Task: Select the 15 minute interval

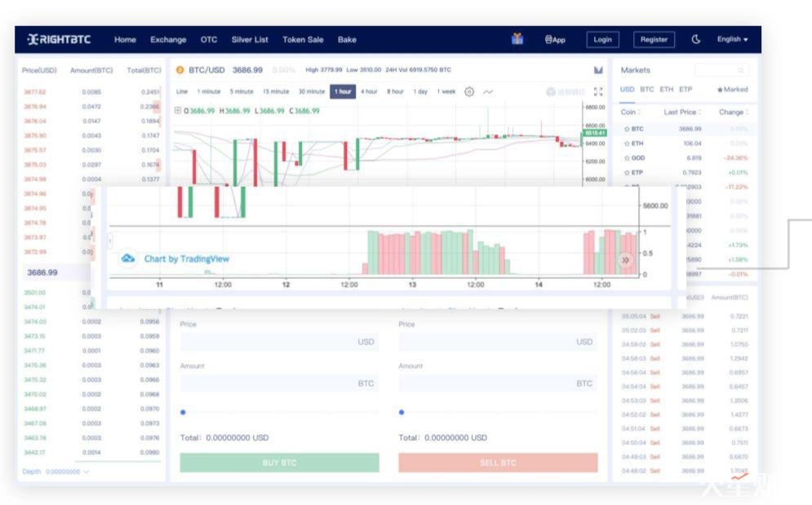Action: point(276,91)
